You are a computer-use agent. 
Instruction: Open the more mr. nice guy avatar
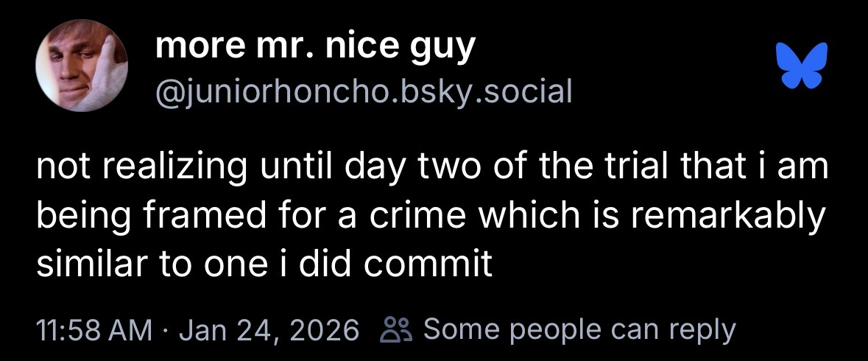tap(82, 66)
